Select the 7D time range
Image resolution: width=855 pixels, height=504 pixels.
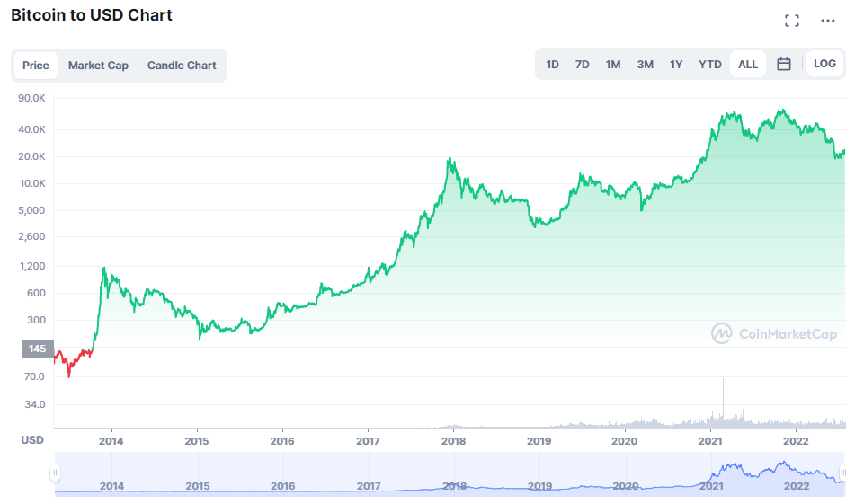pyautogui.click(x=583, y=65)
